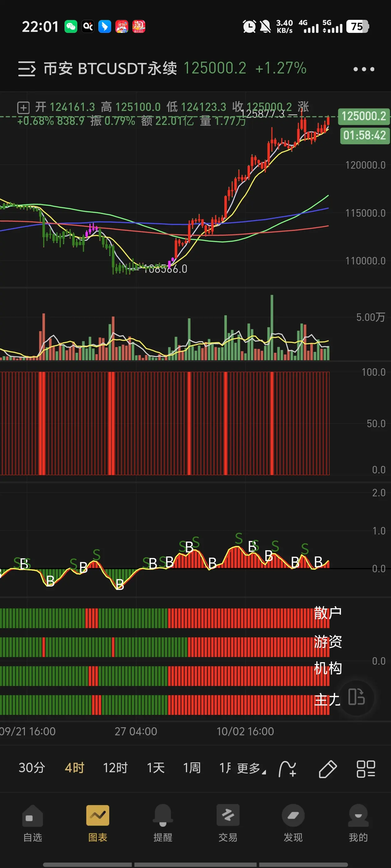
Task: Tap the 散户 indicator row label
Action: [328, 613]
